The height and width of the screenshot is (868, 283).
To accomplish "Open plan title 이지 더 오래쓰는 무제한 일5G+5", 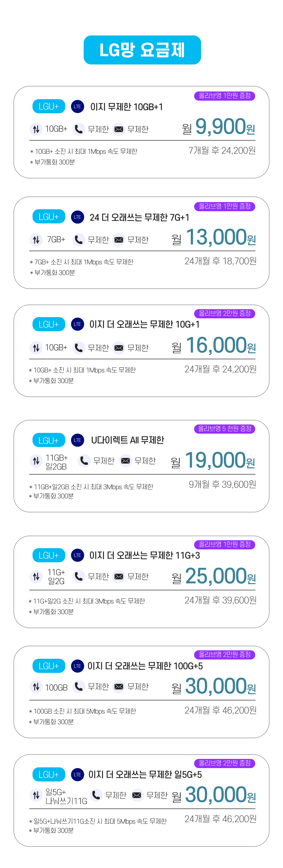I will 145,775.
